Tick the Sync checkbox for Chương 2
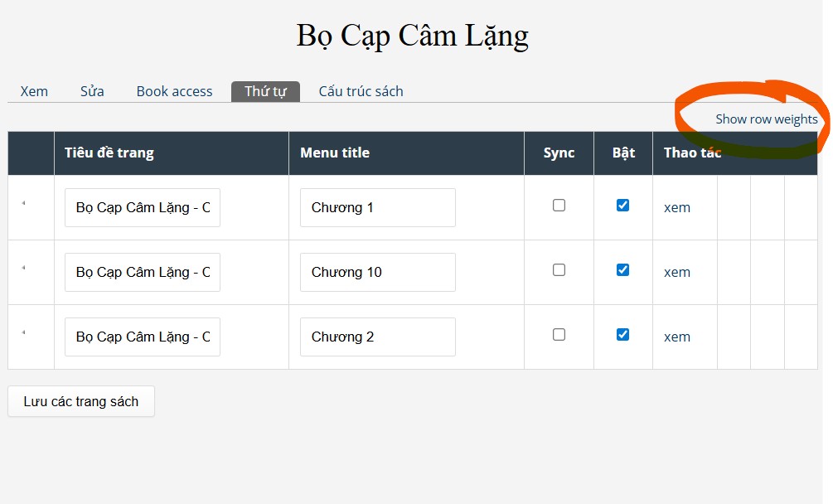 tap(559, 335)
